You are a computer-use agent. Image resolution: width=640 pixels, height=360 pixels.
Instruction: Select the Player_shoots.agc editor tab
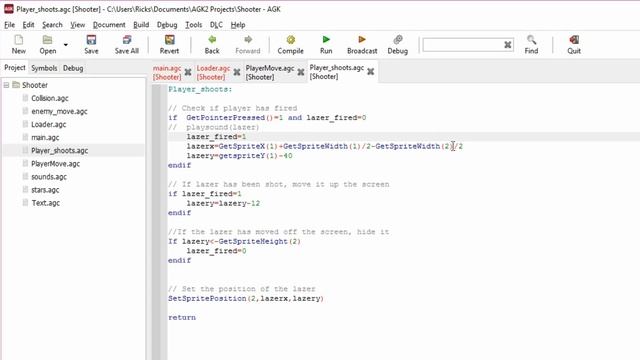point(337,72)
